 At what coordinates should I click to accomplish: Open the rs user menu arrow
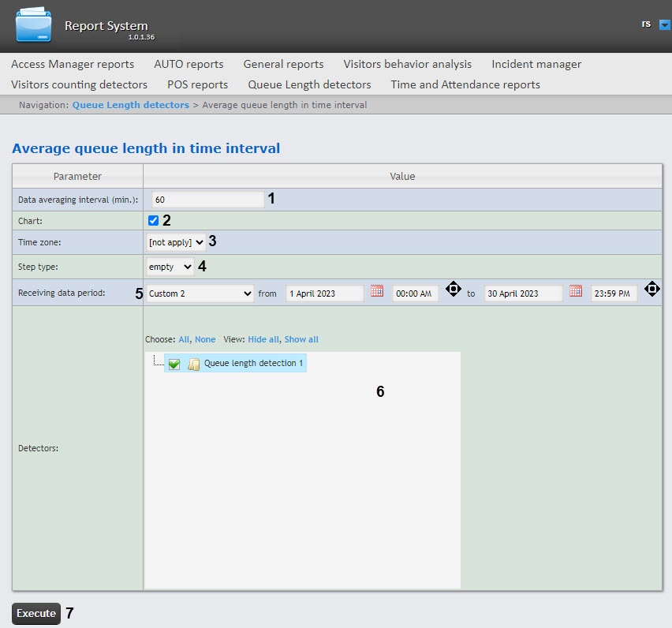point(664,25)
